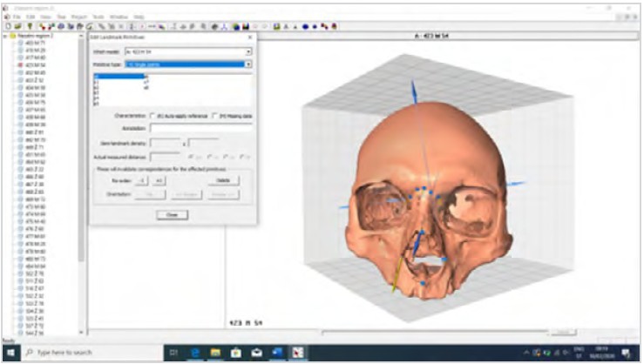The height and width of the screenshot is (364, 644).
Task: Click the Close button in the dialog
Action: point(172,214)
